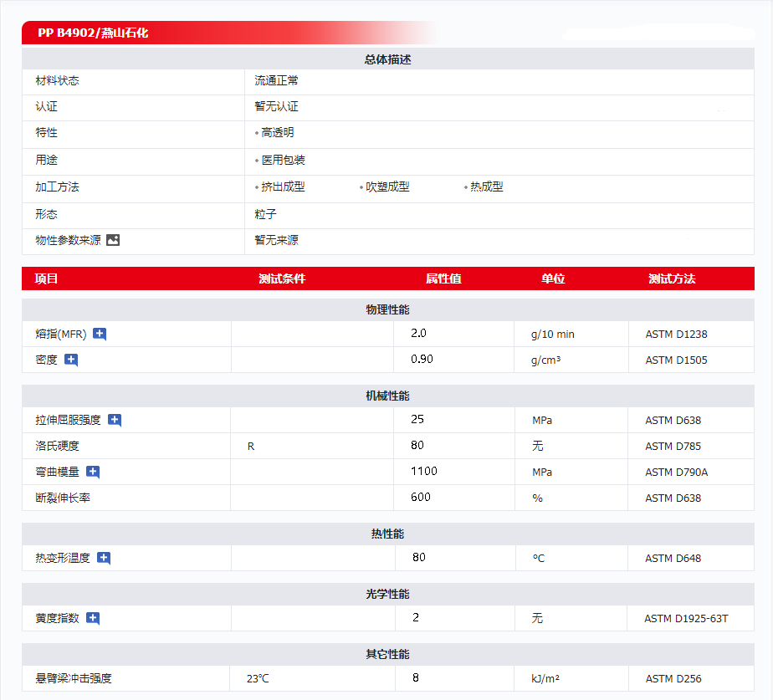Image resolution: width=773 pixels, height=700 pixels.
Task: Click the ASTM D1505 test method
Action: point(676,360)
